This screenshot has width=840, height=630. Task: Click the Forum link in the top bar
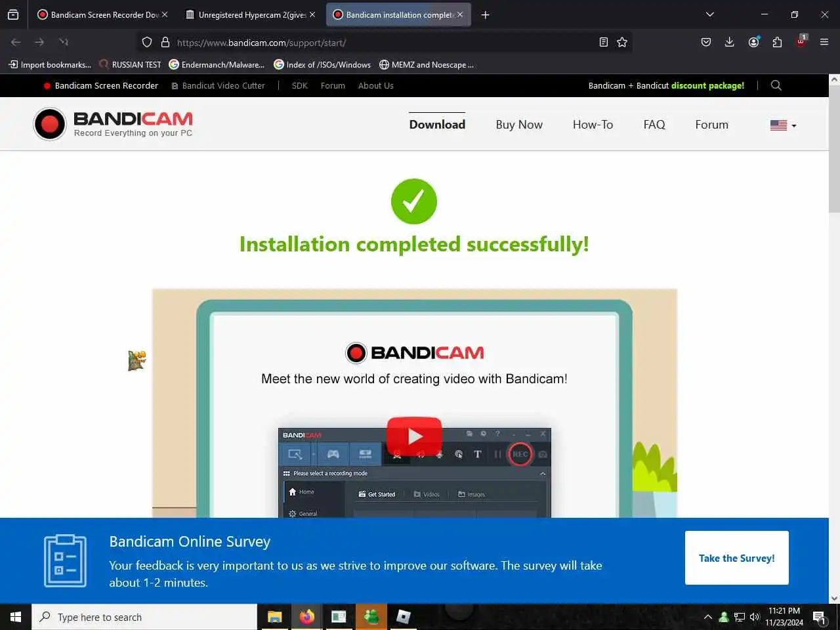[x=333, y=85]
